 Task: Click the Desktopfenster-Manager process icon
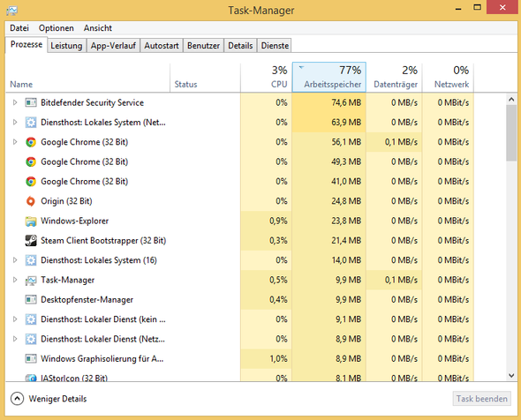31,300
